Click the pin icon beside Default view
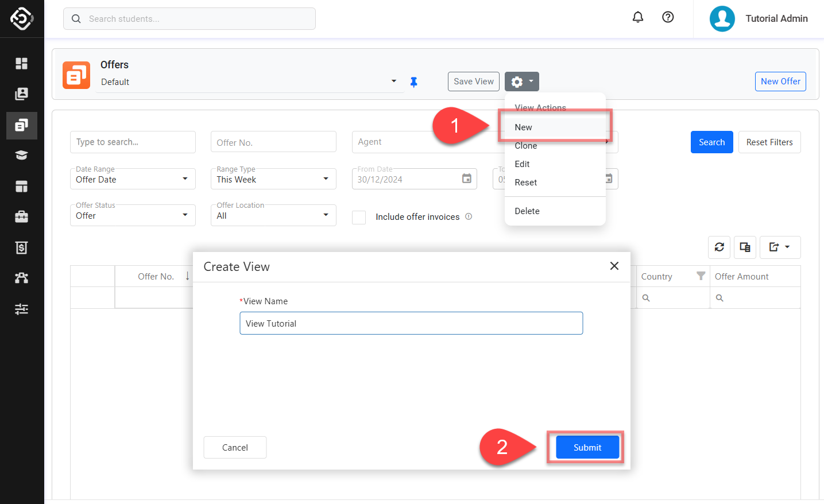 413,82
